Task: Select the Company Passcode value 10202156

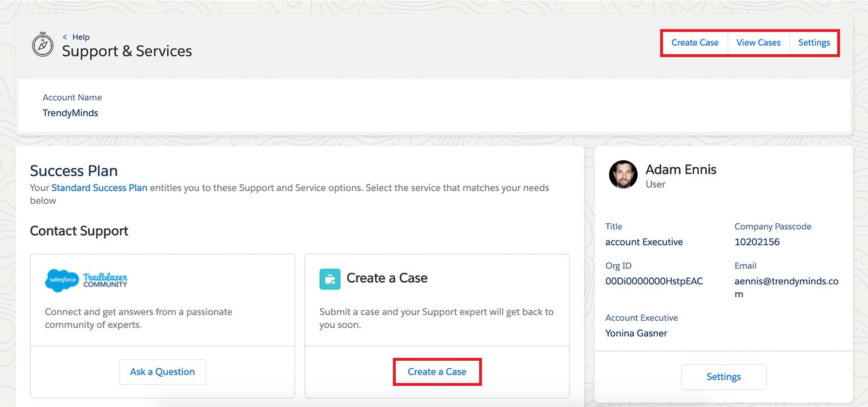Action: [757, 242]
